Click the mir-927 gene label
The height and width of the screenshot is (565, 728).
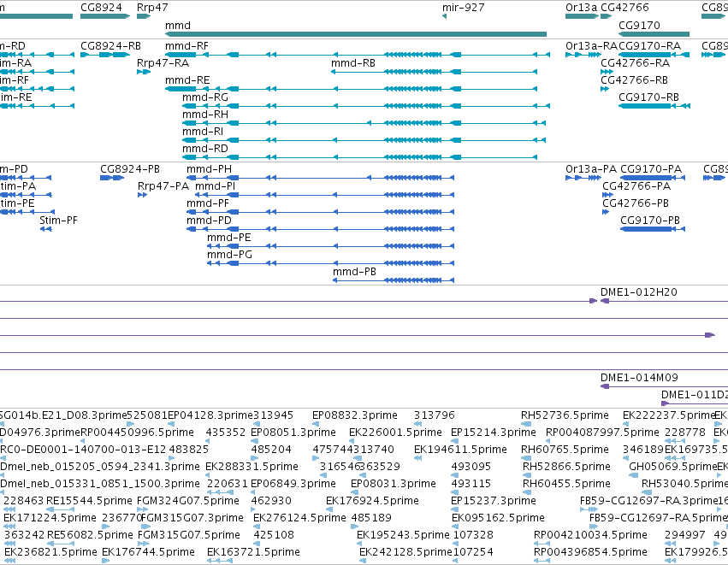click(463, 8)
